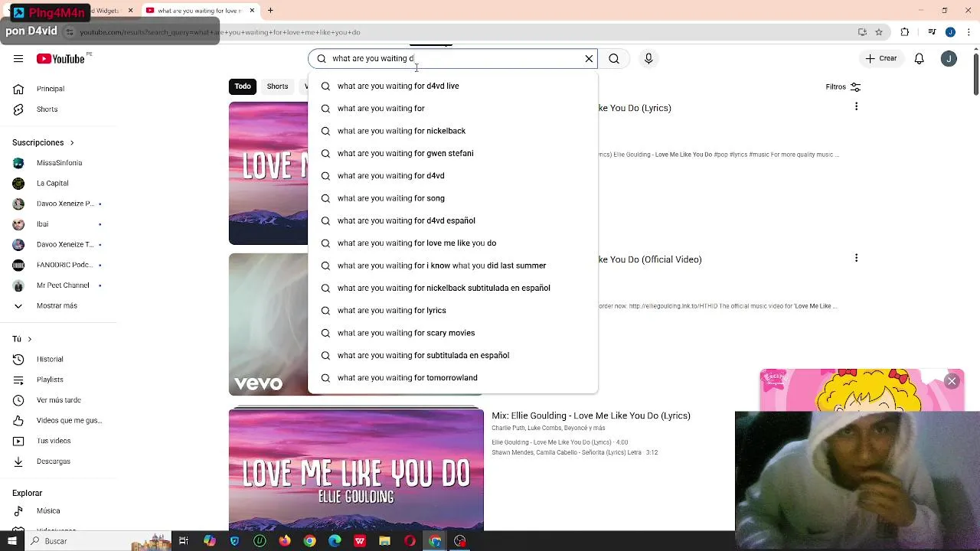
Task: Expand the Suscripciones section
Action: (44, 142)
